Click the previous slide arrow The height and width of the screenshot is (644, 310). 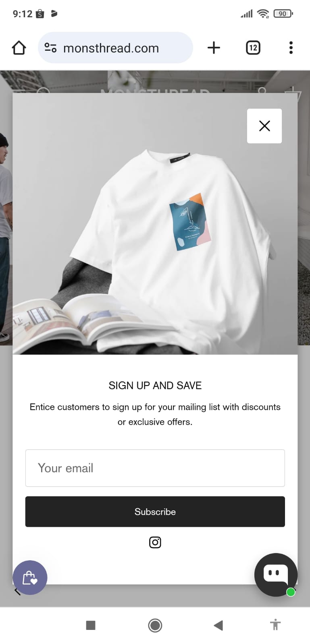17,591
